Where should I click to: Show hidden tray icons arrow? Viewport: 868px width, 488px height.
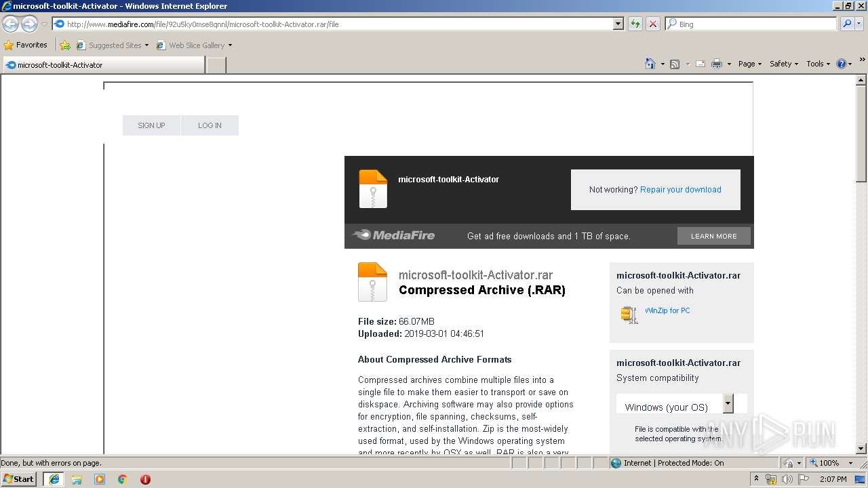click(756, 479)
